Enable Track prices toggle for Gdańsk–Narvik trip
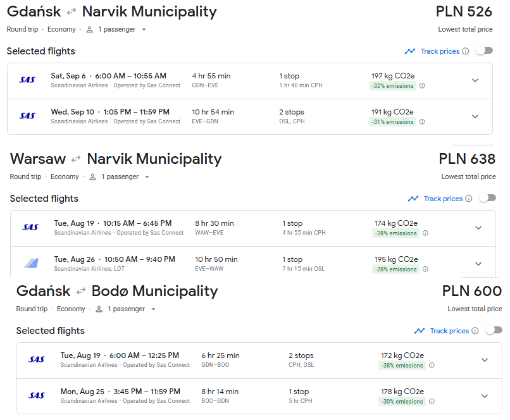Viewport: 510px width, 420px height. coord(485,51)
